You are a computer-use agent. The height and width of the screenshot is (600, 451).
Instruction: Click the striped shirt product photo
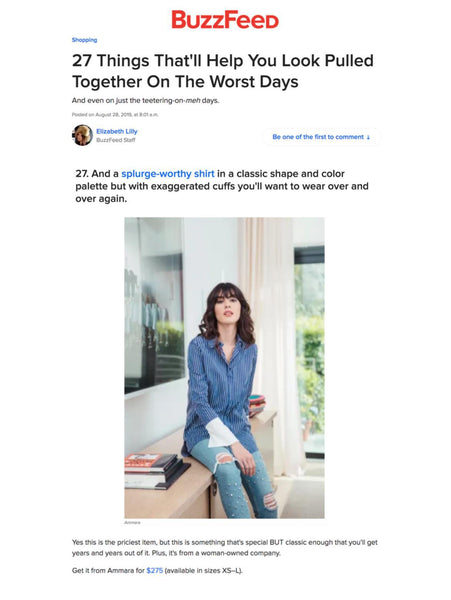(224, 368)
